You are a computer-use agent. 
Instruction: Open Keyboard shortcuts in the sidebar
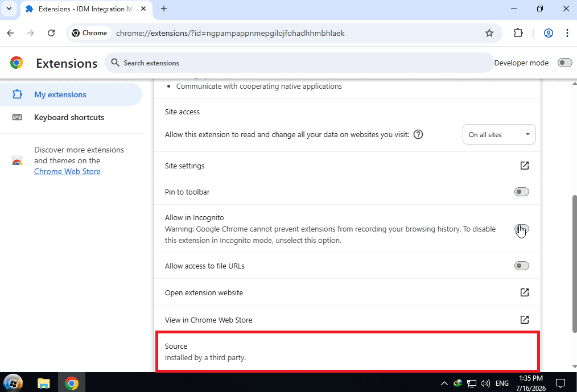[x=71, y=117]
